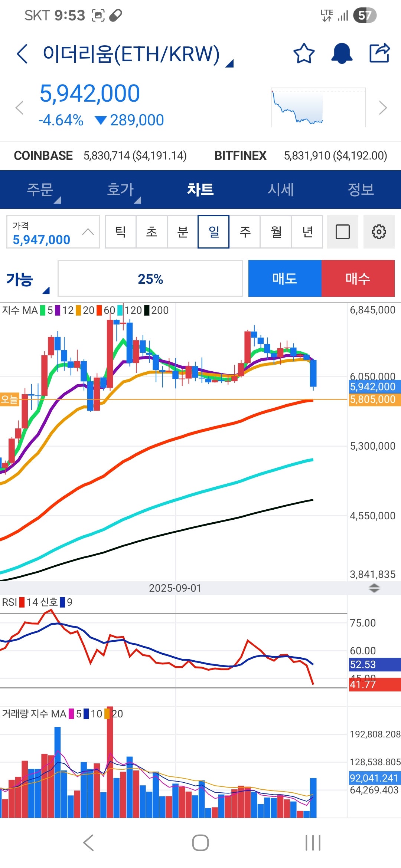The image size is (401, 868).
Task: Open the coin selector dropdown triangle beside title
Action: pyautogui.click(x=230, y=63)
